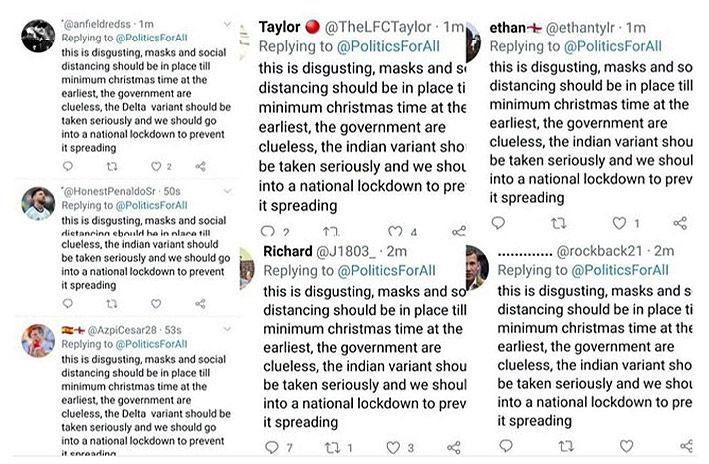Share the @HonestPenaldoSr tweet

pos(200,303)
